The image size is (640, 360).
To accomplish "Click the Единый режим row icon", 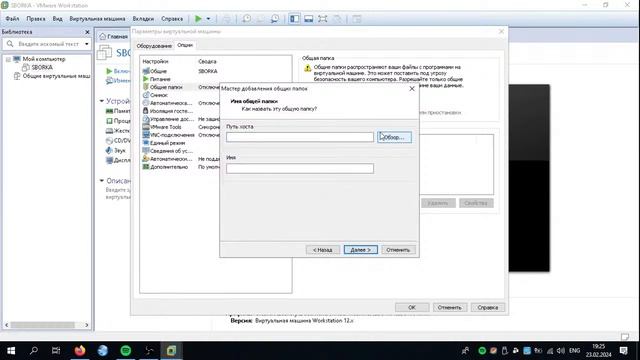I will coord(146,143).
